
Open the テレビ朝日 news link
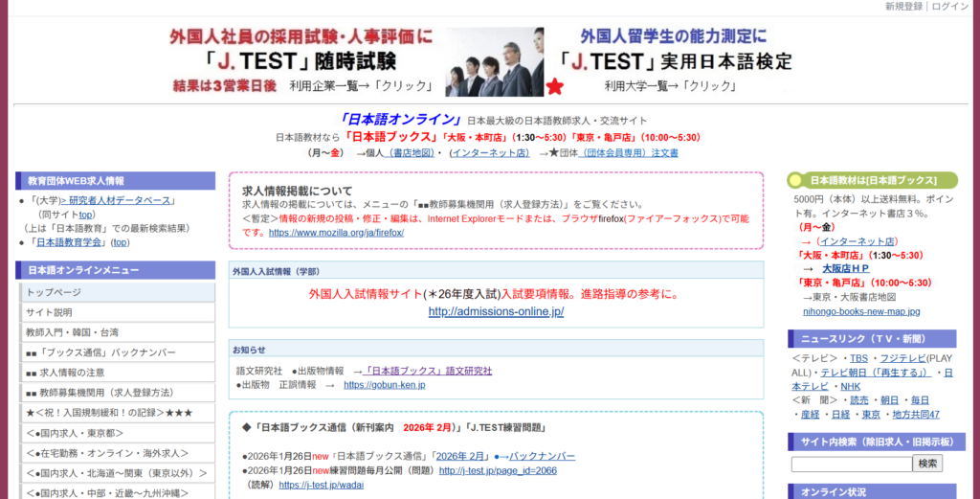[877, 372]
